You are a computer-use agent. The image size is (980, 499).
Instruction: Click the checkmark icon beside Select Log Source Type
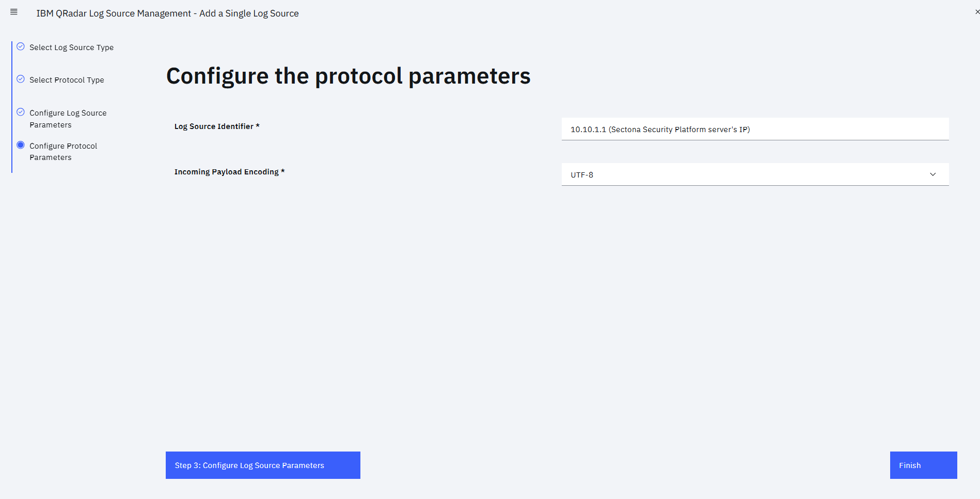20,46
